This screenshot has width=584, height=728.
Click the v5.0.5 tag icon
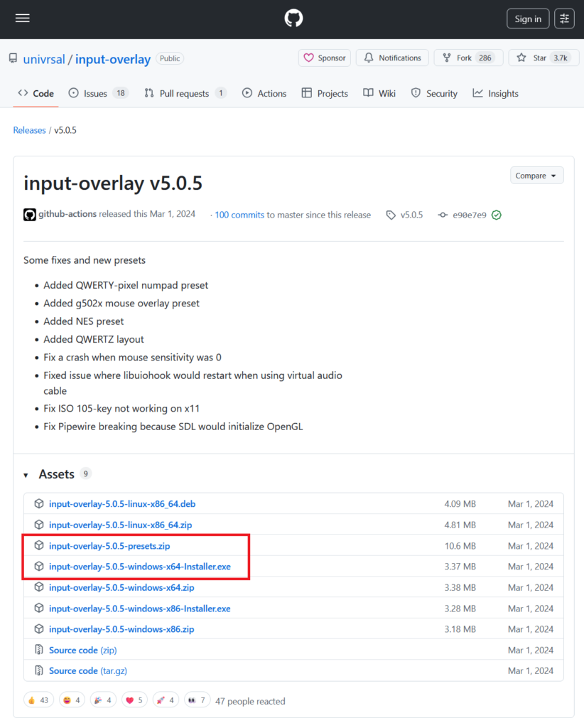coord(391,215)
